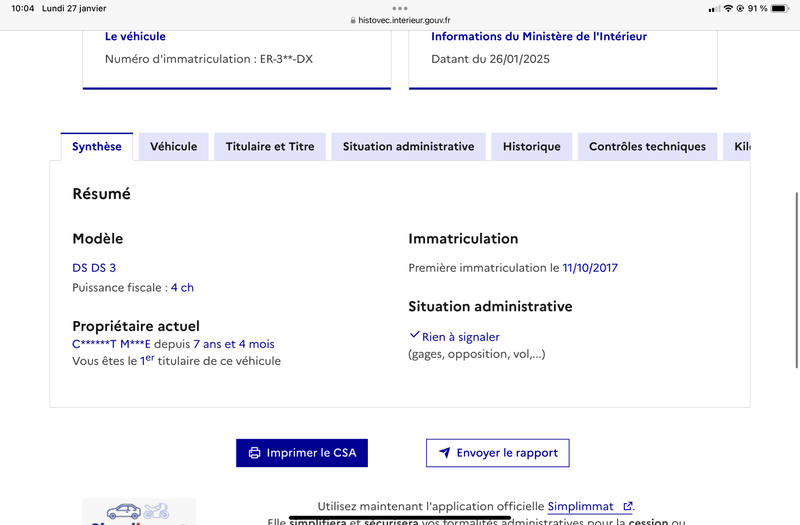Image resolution: width=800 pixels, height=525 pixels.
Task: Tap the histovec.interieur.gouv.fr address bar
Action: coord(400,20)
